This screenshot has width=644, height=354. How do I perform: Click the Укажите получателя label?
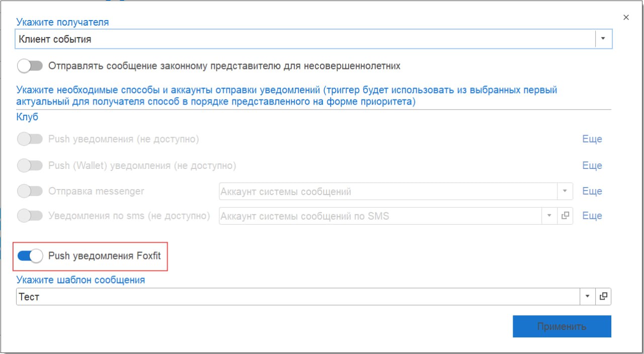tap(62, 22)
